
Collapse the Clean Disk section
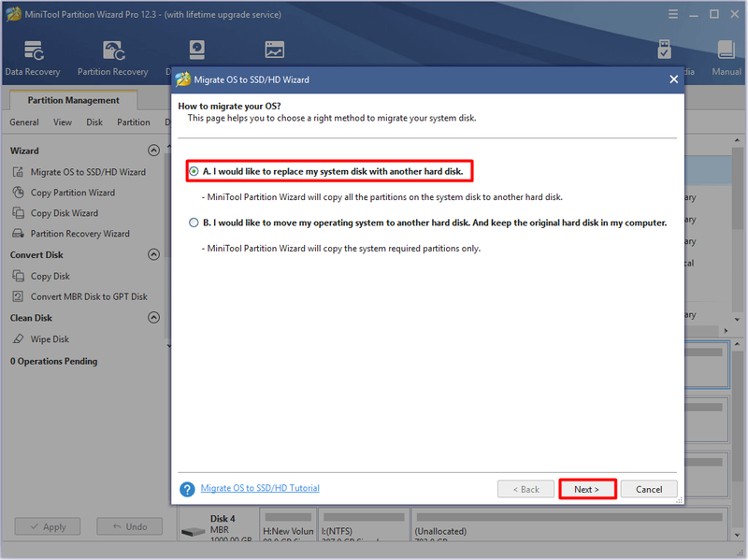click(153, 317)
